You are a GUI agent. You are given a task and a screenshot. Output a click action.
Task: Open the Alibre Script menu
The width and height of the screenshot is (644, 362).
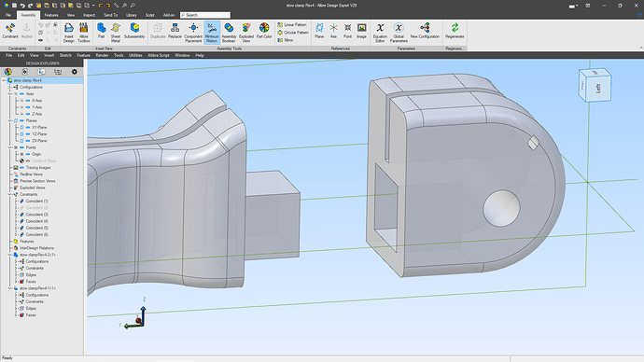[159, 55]
